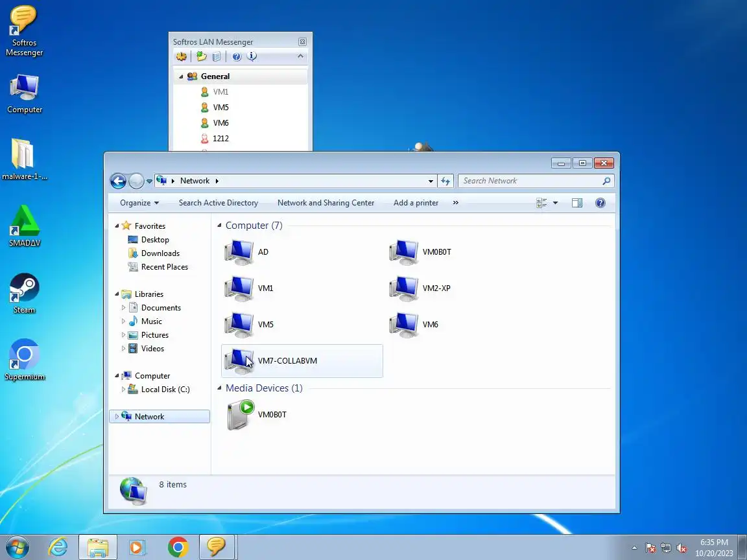Viewport: 747px width, 560px height.
Task: Collapse the Media Devices (1) group
Action: pyautogui.click(x=219, y=388)
